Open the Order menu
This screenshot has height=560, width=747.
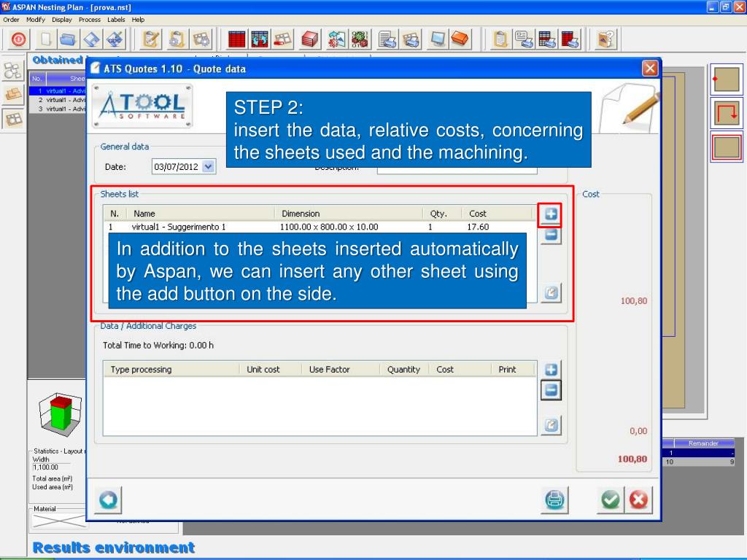pos(11,20)
